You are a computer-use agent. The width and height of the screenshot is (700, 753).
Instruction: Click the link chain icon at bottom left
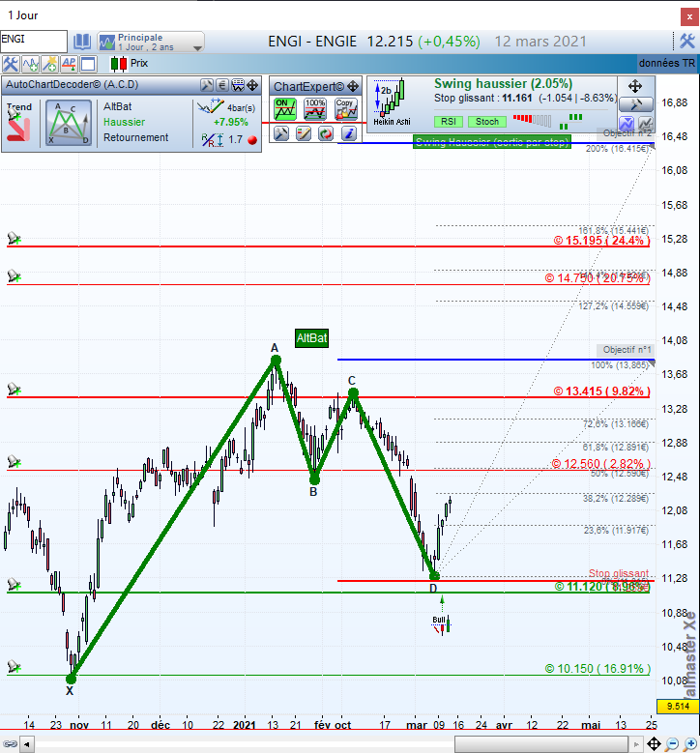10,744
